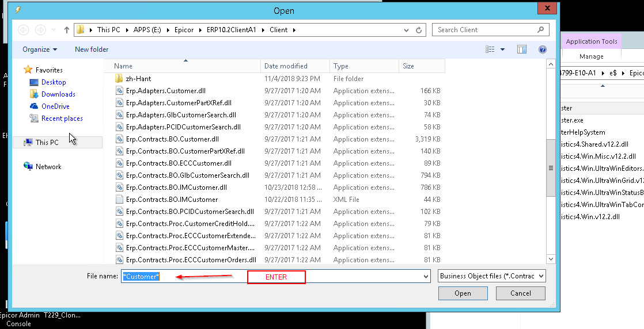This screenshot has height=329, width=644.
Task: Select This PC in the navigation pane
Action: click(x=58, y=142)
